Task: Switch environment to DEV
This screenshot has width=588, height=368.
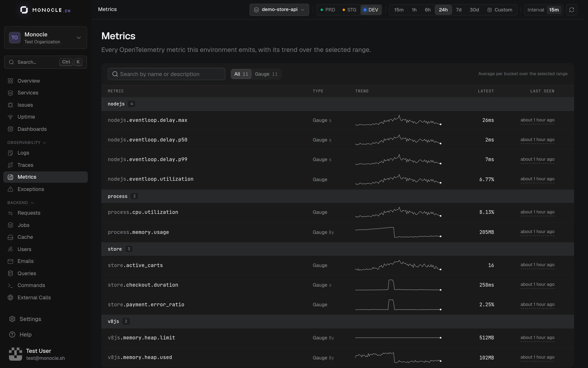Action: click(371, 10)
